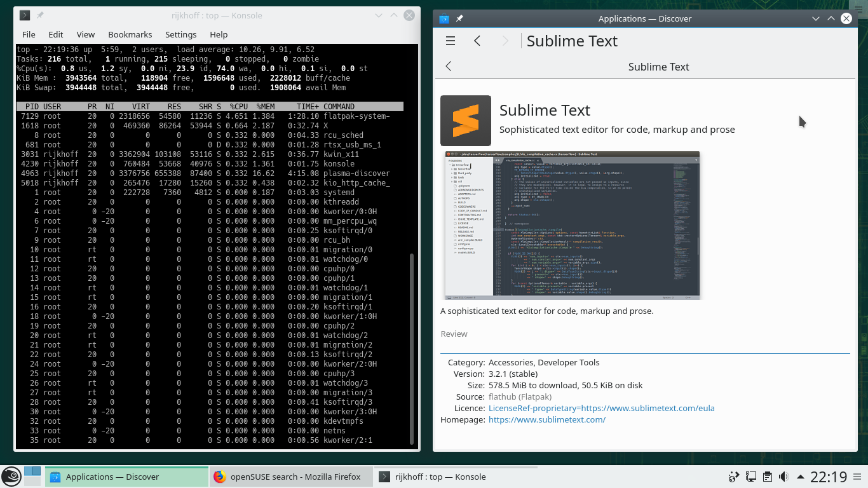Image resolution: width=868 pixels, height=488 pixels.
Task: Click the Firefox icon in the taskbar
Action: click(220, 477)
